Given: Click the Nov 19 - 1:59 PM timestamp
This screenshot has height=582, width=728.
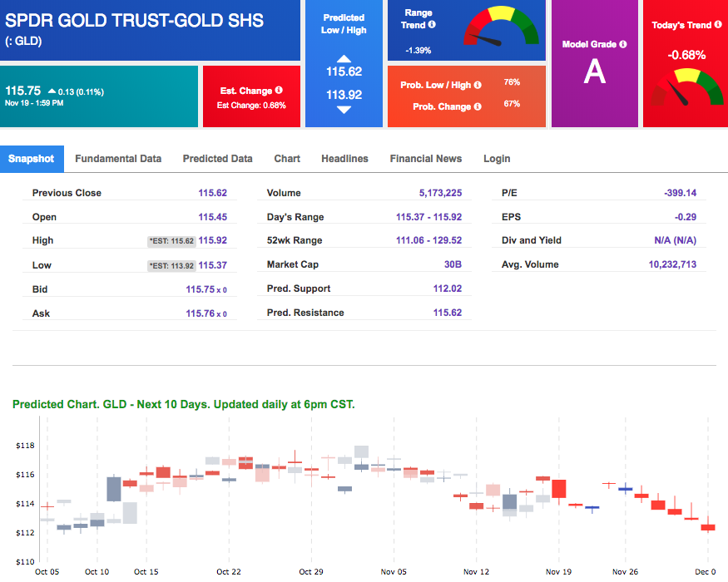Looking at the screenshot, I should coord(34,103).
